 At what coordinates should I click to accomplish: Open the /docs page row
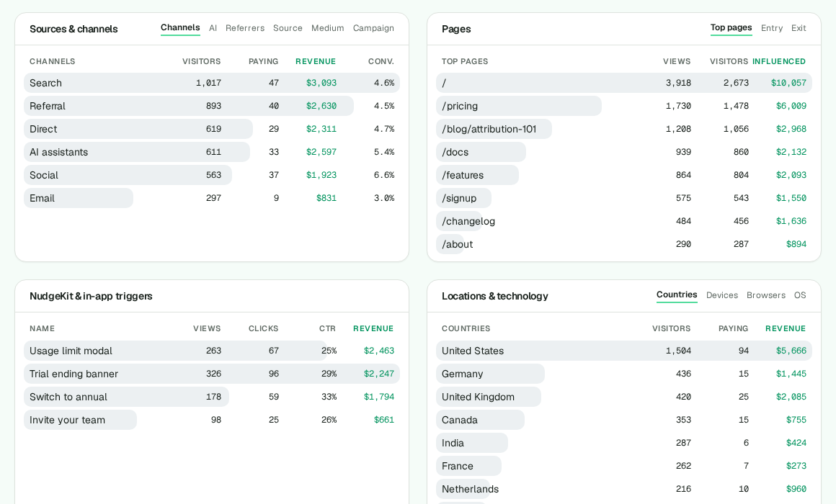click(624, 152)
